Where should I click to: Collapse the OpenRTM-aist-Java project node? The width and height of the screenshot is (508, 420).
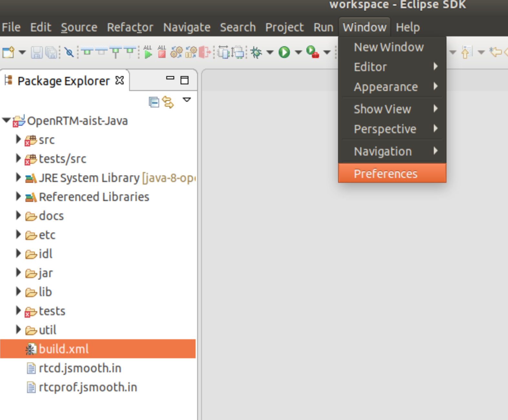pos(6,120)
